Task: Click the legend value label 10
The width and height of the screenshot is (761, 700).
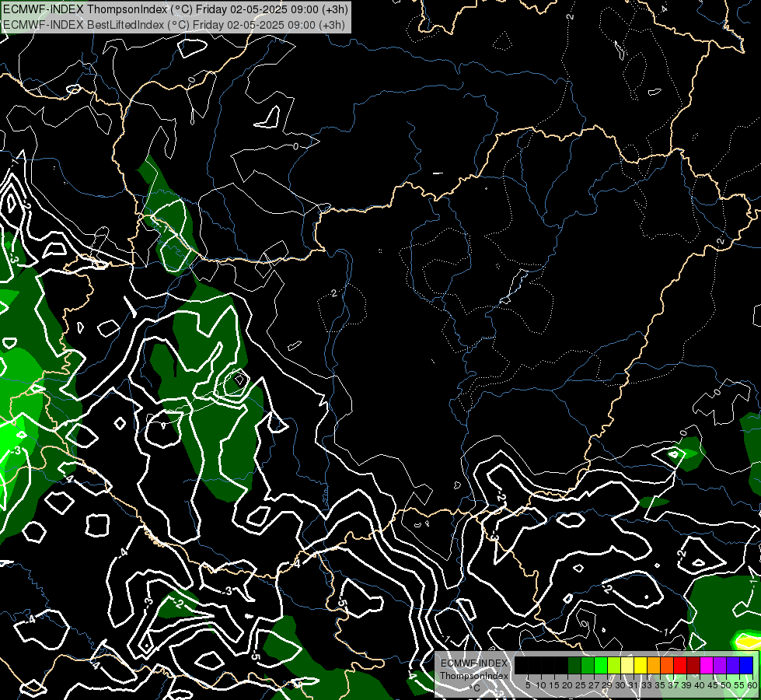Action: point(541,685)
